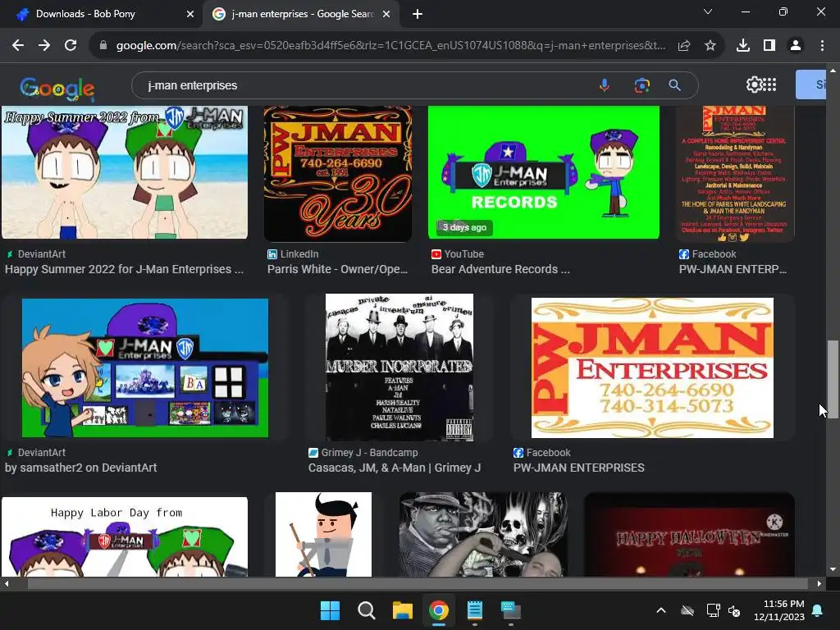Viewport: 840px width, 630px height.
Task: Open Bear Adventure Records YouTube link
Action: point(500,269)
